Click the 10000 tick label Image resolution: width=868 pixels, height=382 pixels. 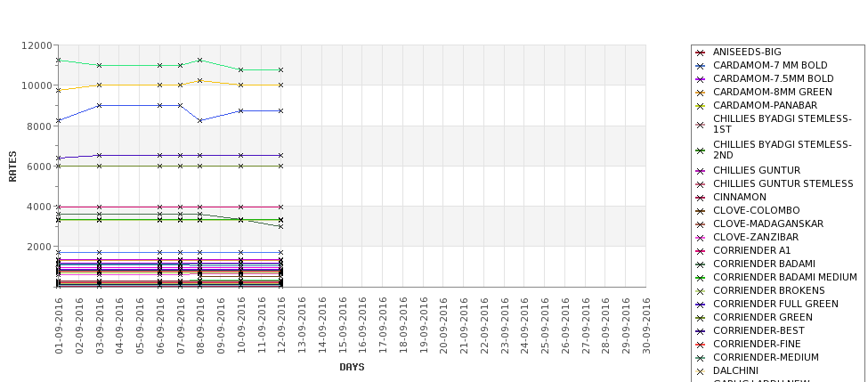click(x=37, y=85)
